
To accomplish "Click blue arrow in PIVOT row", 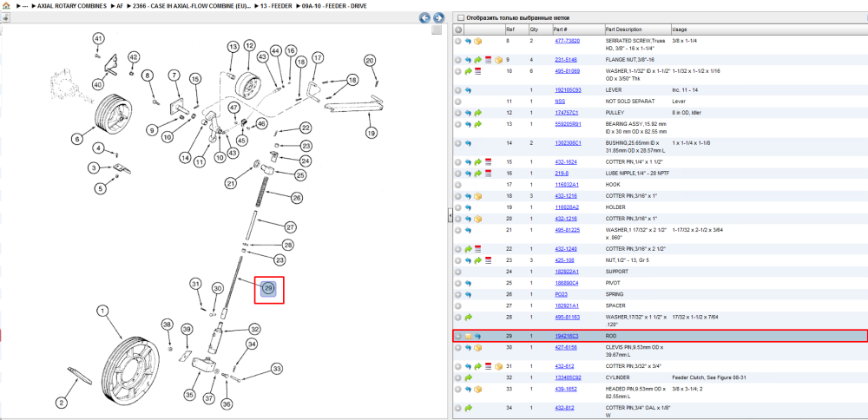I will click(469, 283).
